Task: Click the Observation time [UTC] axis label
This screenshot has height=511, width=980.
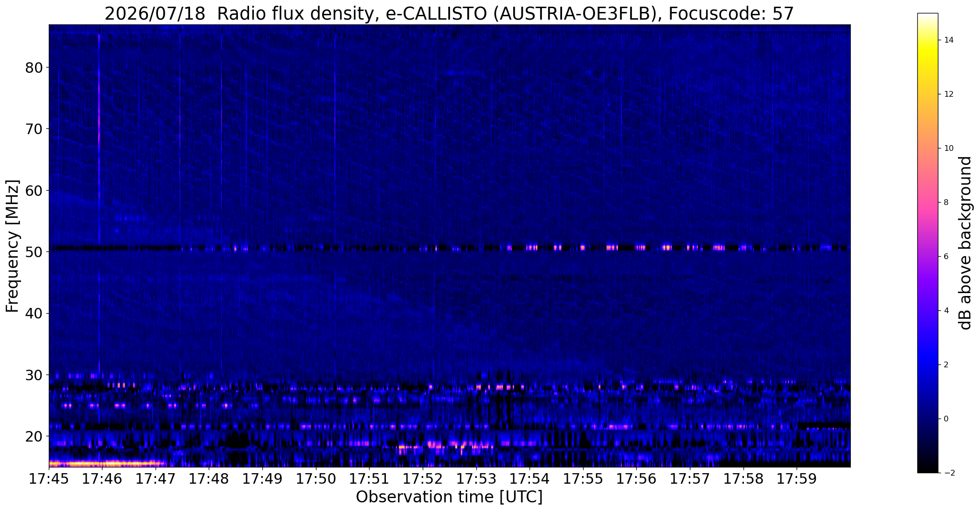Action: 449,497
